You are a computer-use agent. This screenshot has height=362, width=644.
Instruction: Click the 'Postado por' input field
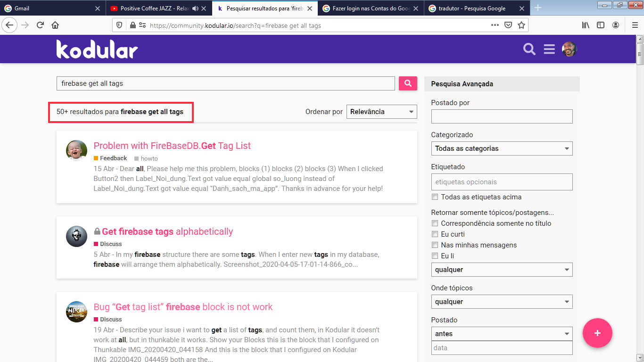click(502, 116)
